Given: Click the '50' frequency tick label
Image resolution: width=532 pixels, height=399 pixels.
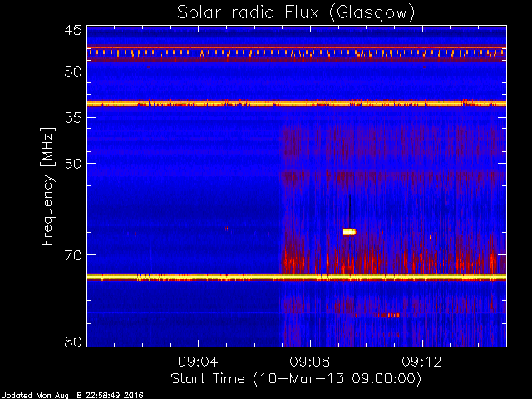Looking at the screenshot, I should pos(73,71).
